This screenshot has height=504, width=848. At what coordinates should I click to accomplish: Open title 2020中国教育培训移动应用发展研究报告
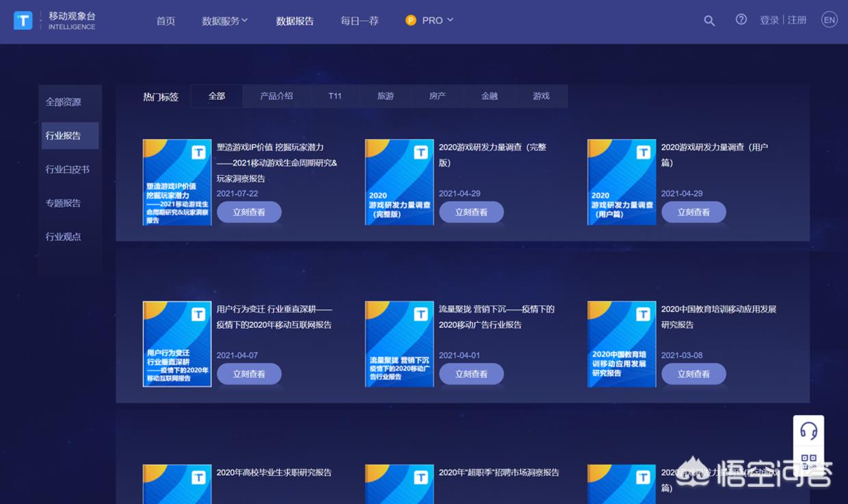click(719, 317)
